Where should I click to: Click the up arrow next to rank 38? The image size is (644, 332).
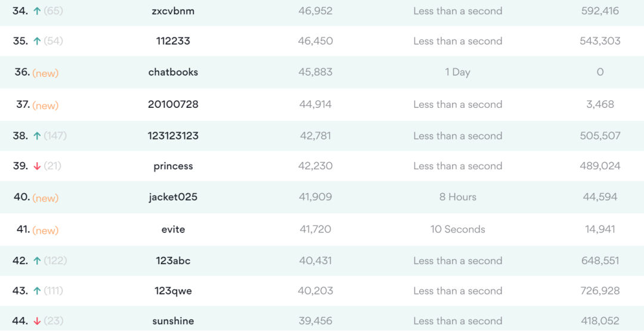(37, 136)
